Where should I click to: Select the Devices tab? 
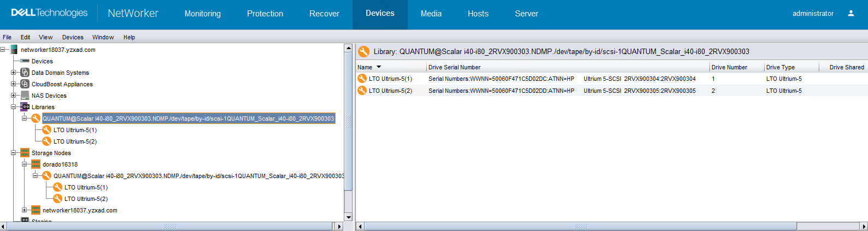pos(380,14)
